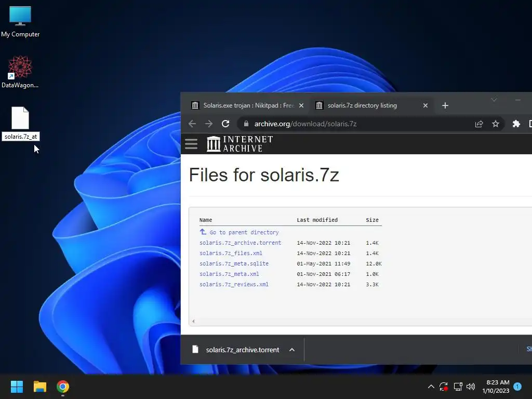Click the 12.0K size value
The image size is (532, 399).
[374, 263]
